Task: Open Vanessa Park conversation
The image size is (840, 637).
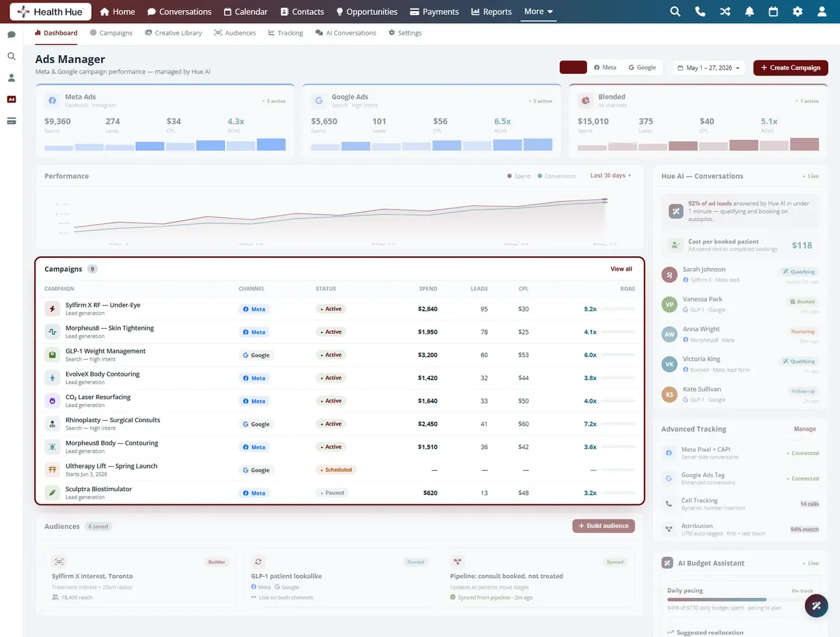Action: (x=740, y=304)
